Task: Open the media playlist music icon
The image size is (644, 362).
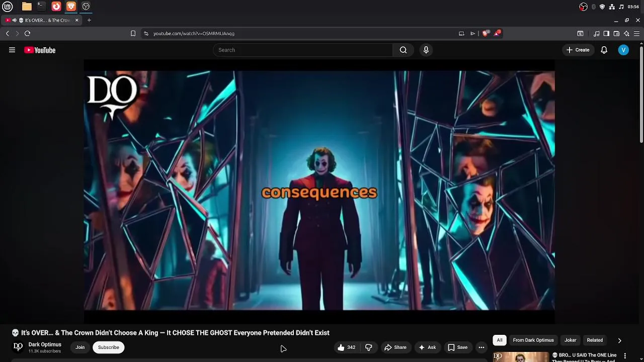Action: pos(596,34)
